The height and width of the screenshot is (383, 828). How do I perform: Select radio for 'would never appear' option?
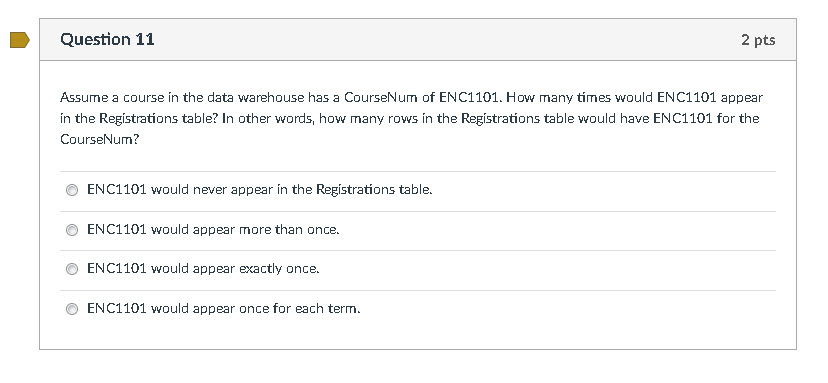(71, 190)
